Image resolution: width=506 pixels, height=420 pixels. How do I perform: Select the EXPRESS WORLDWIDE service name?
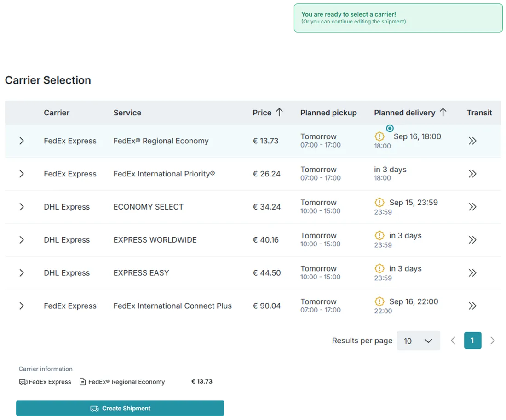[x=155, y=240]
